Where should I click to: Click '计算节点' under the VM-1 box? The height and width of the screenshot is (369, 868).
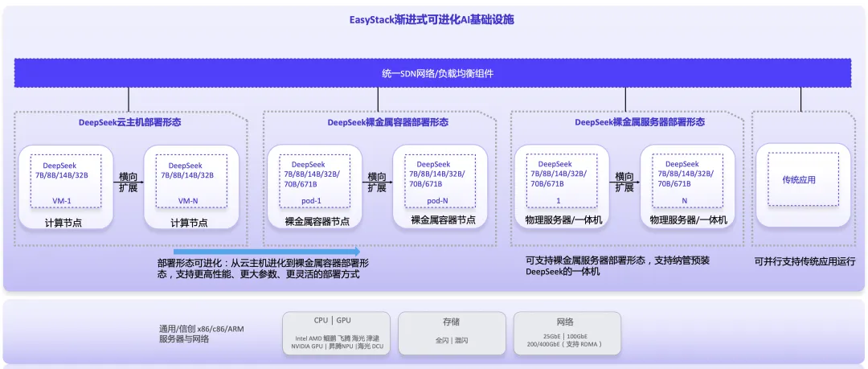pyautogui.click(x=63, y=223)
